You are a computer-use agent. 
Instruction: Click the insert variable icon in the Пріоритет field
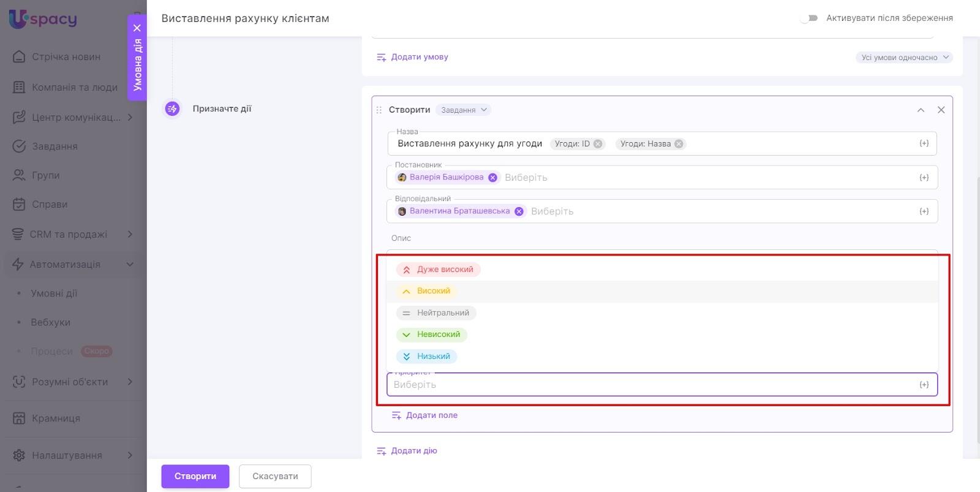click(924, 385)
